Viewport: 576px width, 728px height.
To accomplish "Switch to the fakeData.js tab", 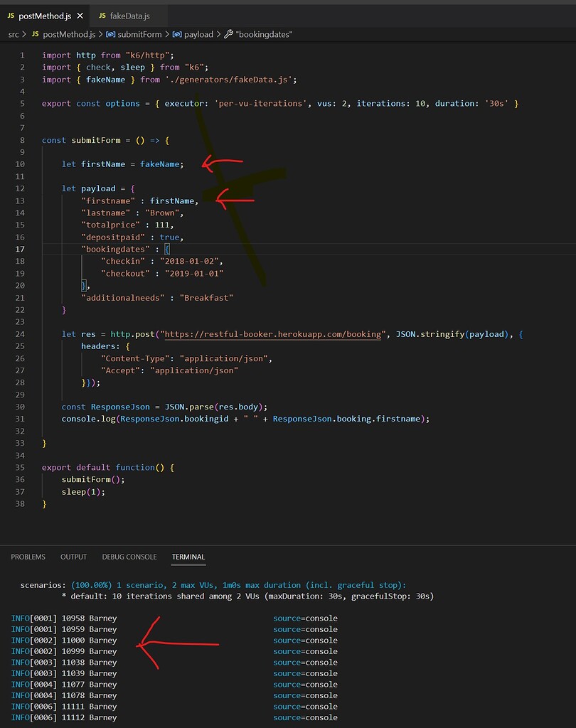I will point(124,16).
